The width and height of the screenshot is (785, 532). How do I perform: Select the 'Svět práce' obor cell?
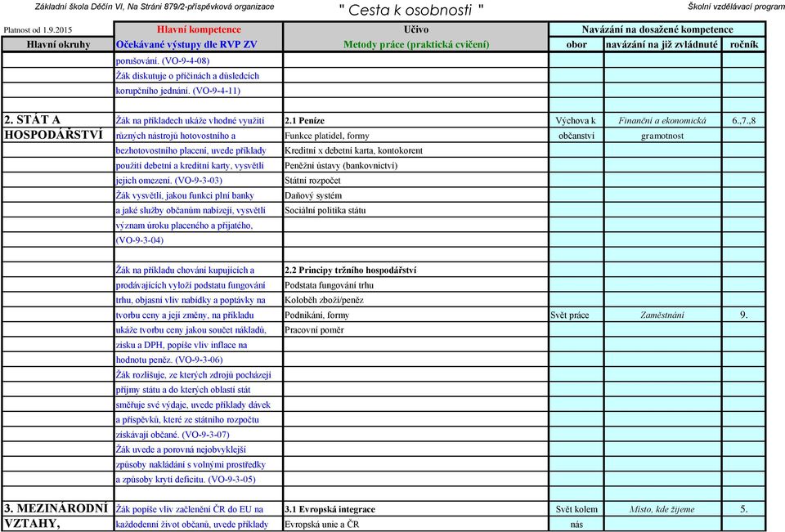tap(576, 315)
